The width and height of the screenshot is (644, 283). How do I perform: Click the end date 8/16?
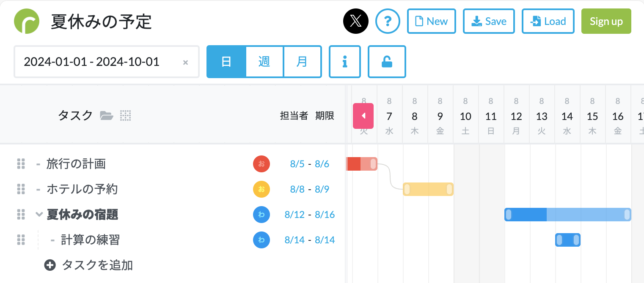pos(325,215)
